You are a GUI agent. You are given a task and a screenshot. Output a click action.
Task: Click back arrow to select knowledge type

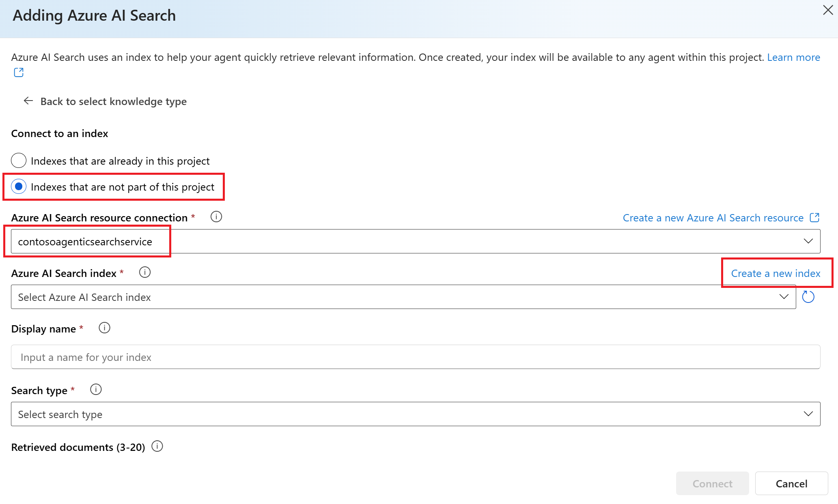click(28, 101)
